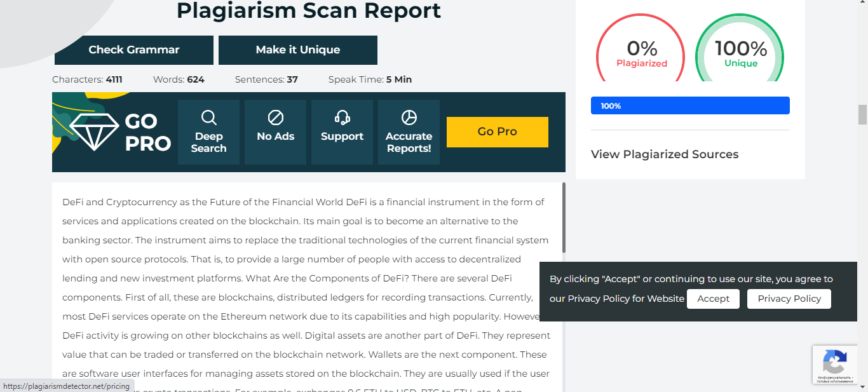
Task: Click the 100% Unique circle
Action: [x=740, y=48]
